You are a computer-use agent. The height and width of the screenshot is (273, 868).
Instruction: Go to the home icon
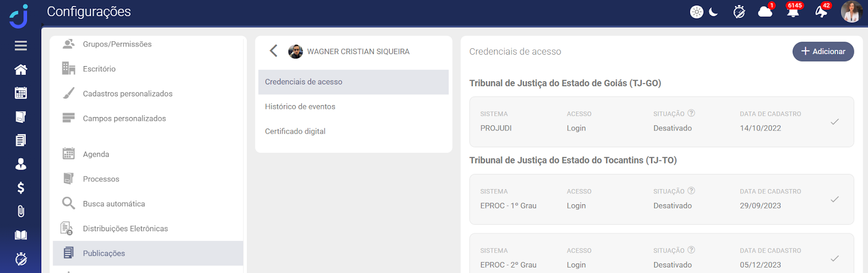21,69
